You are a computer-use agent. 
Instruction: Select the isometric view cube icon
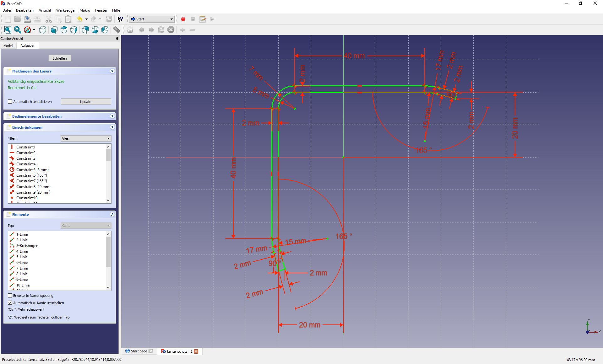(x=43, y=30)
